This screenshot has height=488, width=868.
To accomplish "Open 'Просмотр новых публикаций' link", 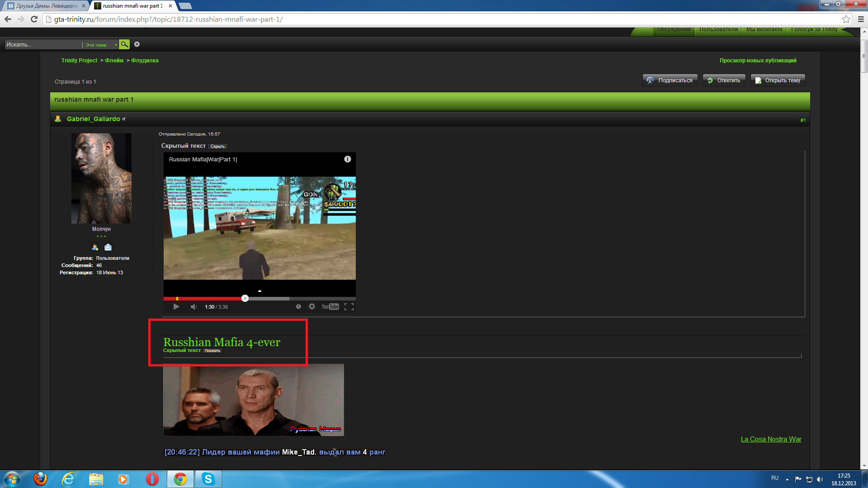I will 758,61.
